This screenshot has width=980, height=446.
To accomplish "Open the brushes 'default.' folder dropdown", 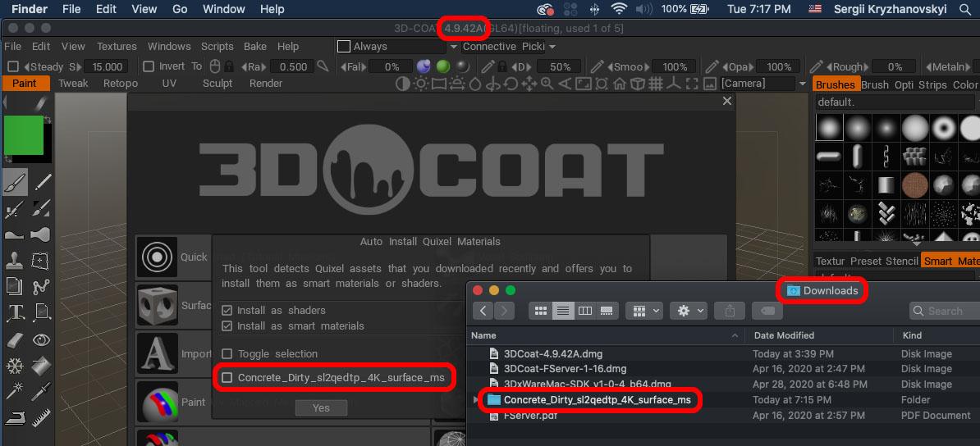I will [x=897, y=102].
